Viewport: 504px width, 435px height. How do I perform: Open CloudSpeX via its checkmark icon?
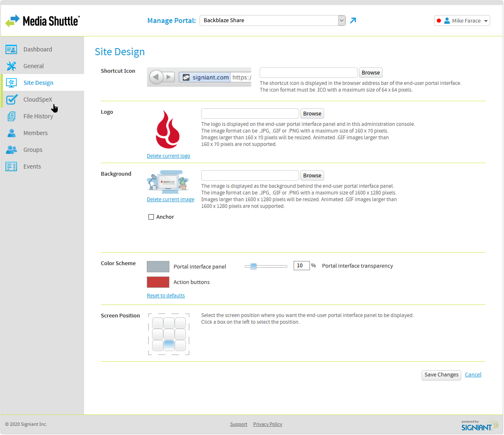[12, 99]
